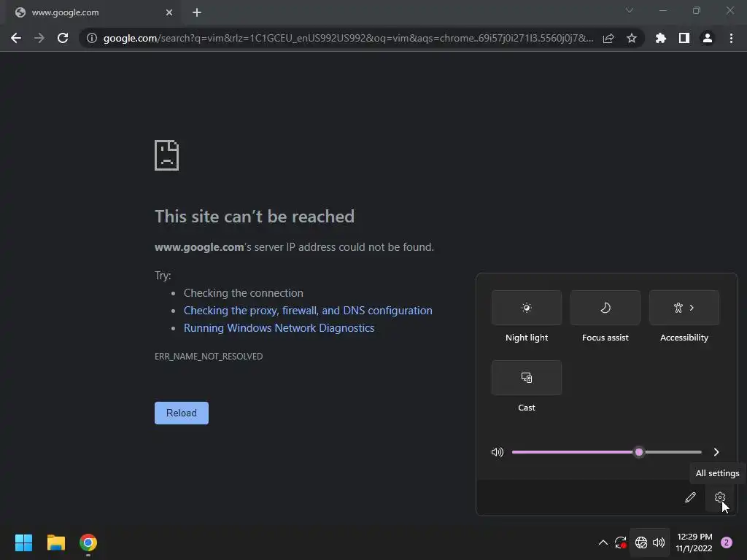This screenshot has width=747, height=560.
Task: Open notifications badge showing 2
Action: click(x=727, y=542)
